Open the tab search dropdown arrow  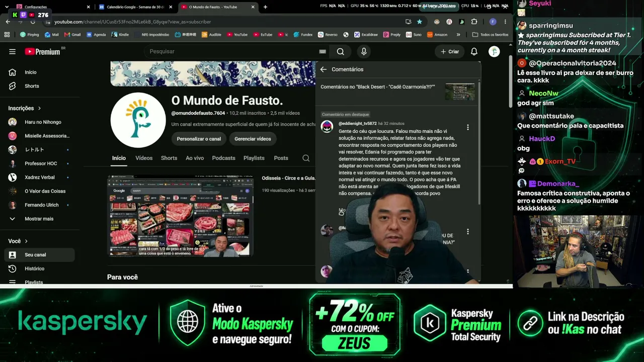(7, 7)
